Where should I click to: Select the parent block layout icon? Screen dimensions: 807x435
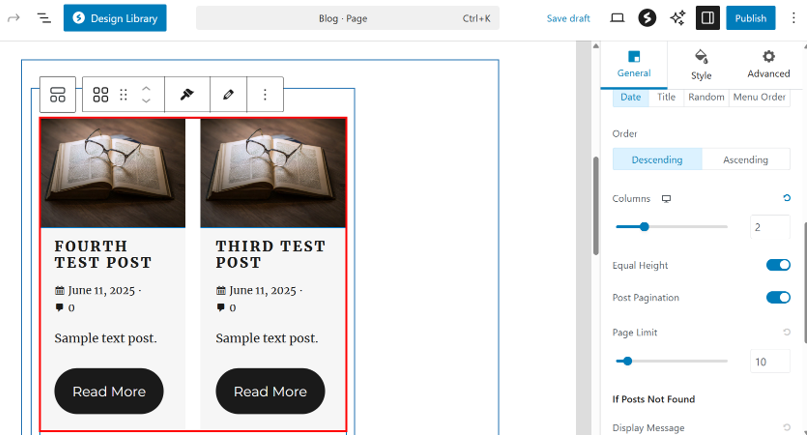[x=58, y=95]
